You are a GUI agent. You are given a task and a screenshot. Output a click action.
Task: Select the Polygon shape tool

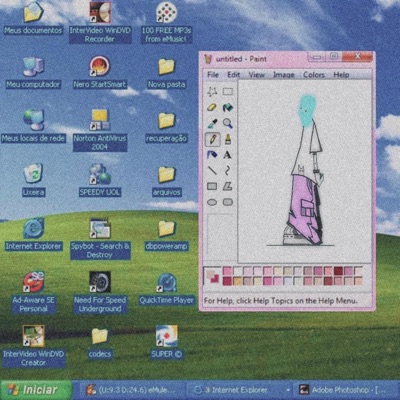[228, 186]
